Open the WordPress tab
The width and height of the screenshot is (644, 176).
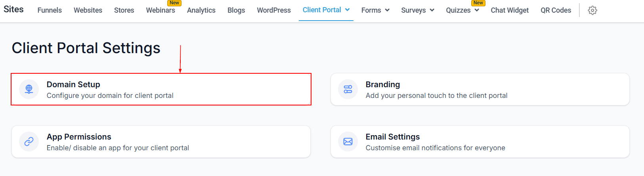pyautogui.click(x=274, y=10)
